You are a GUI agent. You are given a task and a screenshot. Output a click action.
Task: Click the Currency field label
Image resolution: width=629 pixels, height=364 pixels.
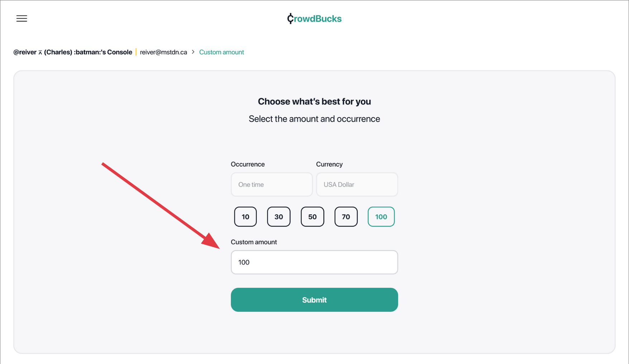pos(329,164)
